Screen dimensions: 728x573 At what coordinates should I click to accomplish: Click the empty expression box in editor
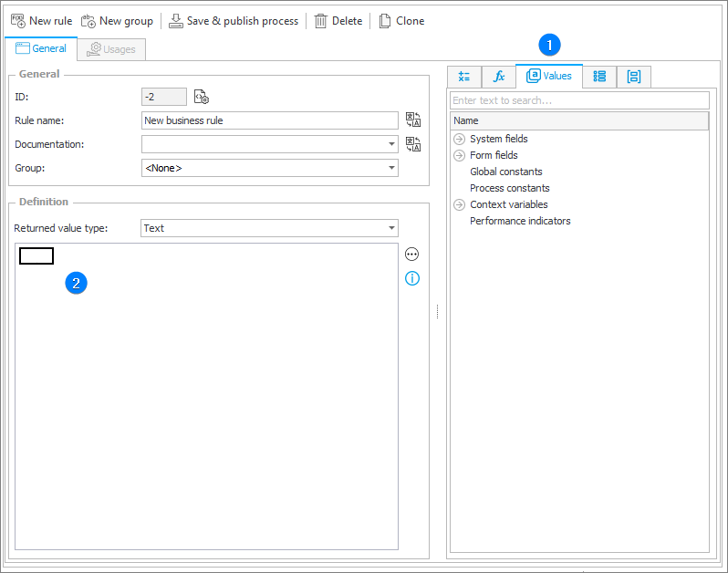click(x=36, y=255)
